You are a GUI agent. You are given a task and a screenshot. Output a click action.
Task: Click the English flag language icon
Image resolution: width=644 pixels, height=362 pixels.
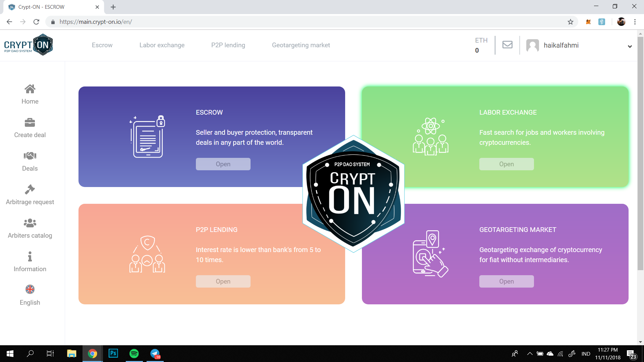point(30,289)
